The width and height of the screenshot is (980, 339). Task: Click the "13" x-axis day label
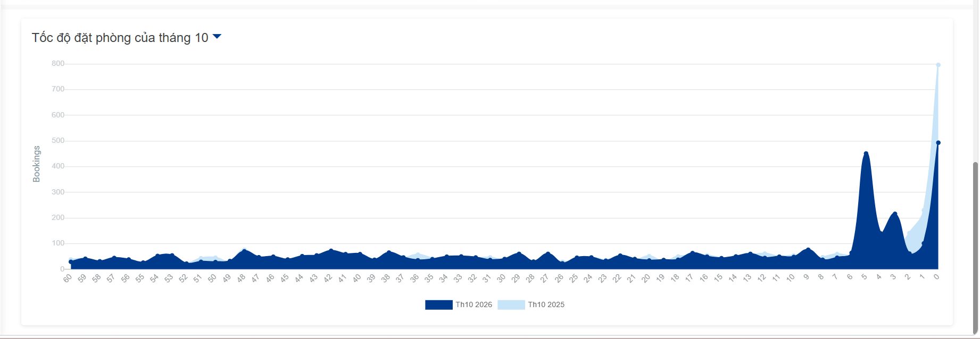[747, 278]
